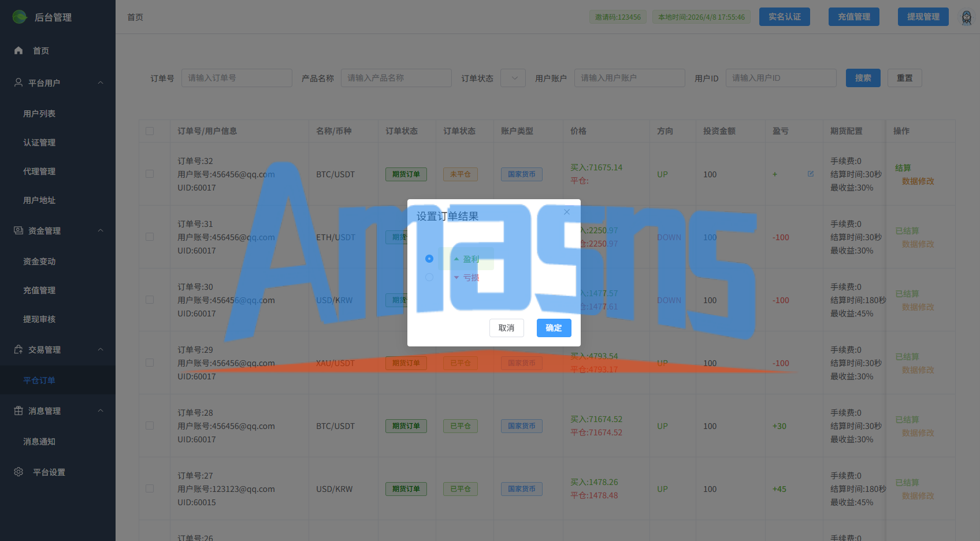Select the 亏损 radio option
This screenshot has height=541, width=980.
429,277
